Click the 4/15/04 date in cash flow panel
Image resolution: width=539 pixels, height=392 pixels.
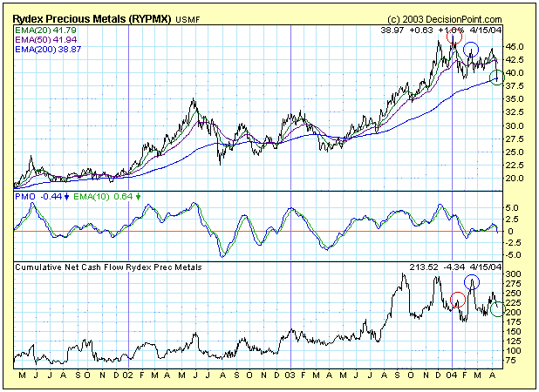point(486,267)
